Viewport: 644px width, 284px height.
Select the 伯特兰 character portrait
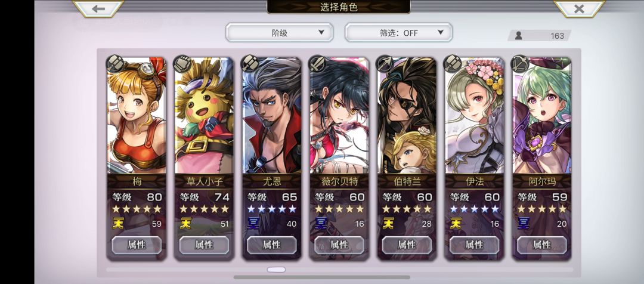click(407, 115)
